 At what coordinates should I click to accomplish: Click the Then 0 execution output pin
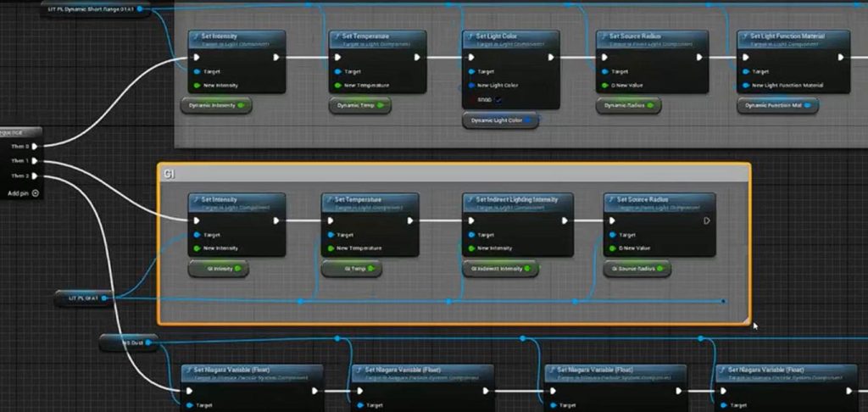tap(34, 147)
